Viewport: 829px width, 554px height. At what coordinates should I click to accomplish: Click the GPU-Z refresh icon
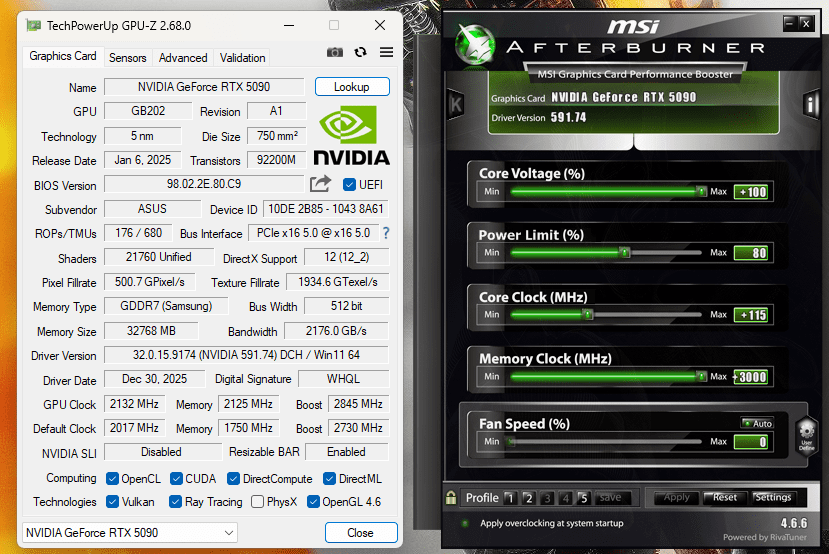[x=360, y=52]
